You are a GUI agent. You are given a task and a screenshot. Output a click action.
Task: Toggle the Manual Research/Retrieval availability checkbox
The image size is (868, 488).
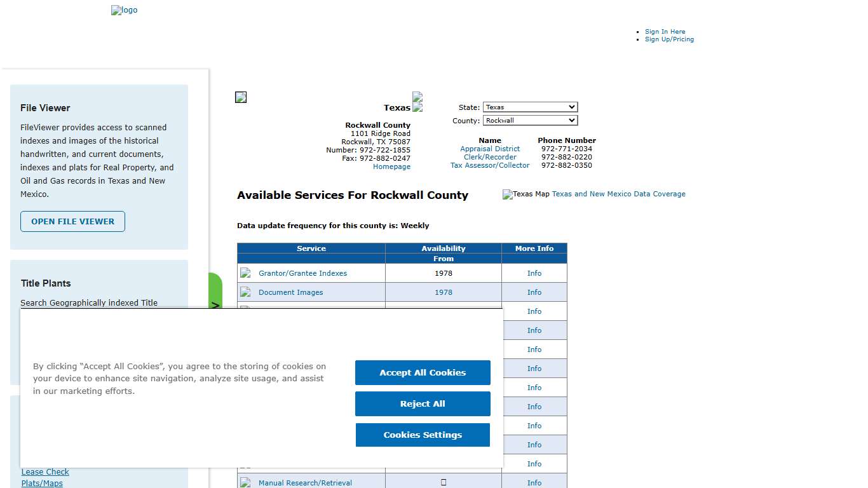[x=443, y=482]
